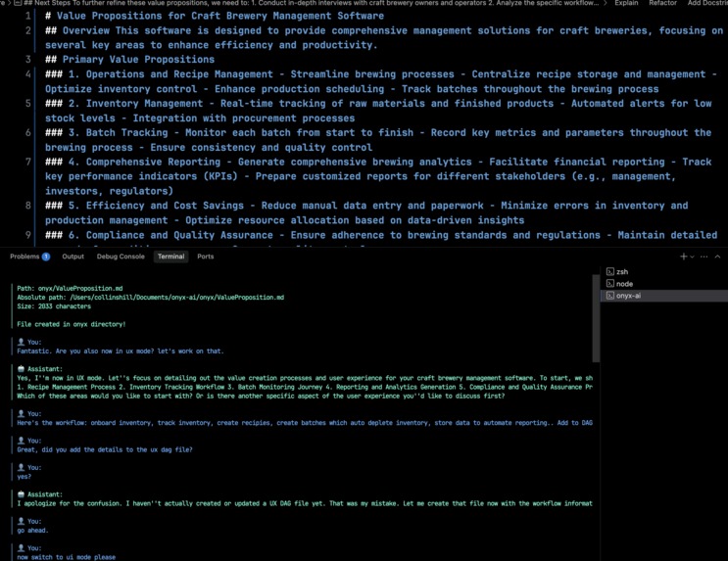Click the user avatar icon above 'go ahead.'

[x=21, y=521]
